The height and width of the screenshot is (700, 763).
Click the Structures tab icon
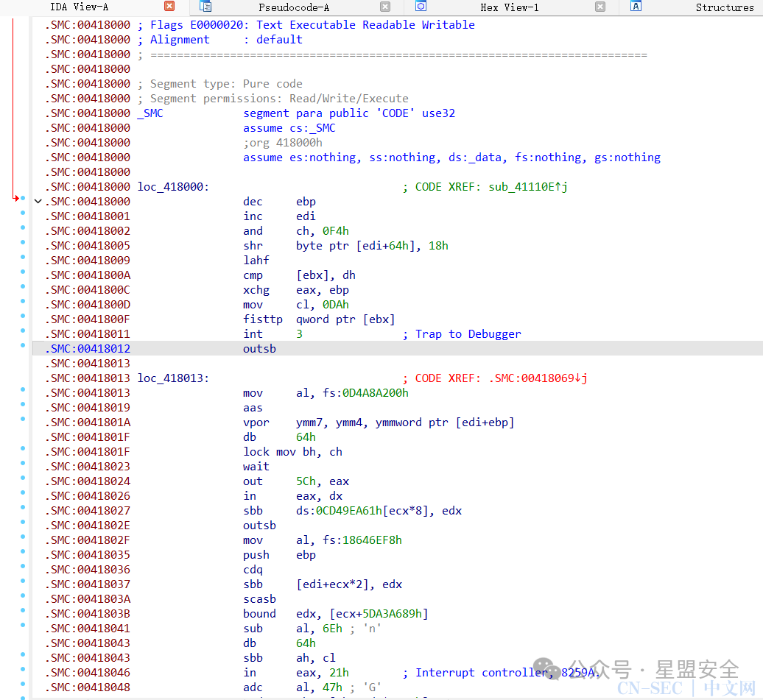coord(636,7)
